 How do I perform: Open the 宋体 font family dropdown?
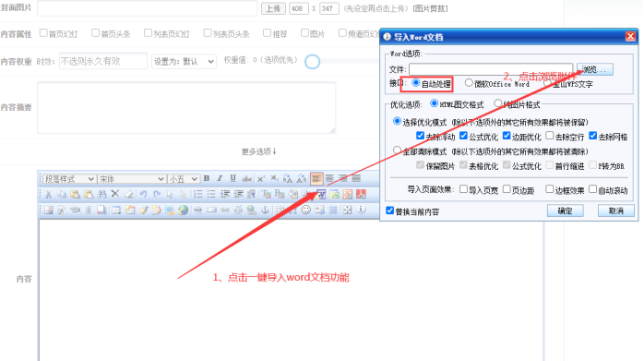pos(131,179)
